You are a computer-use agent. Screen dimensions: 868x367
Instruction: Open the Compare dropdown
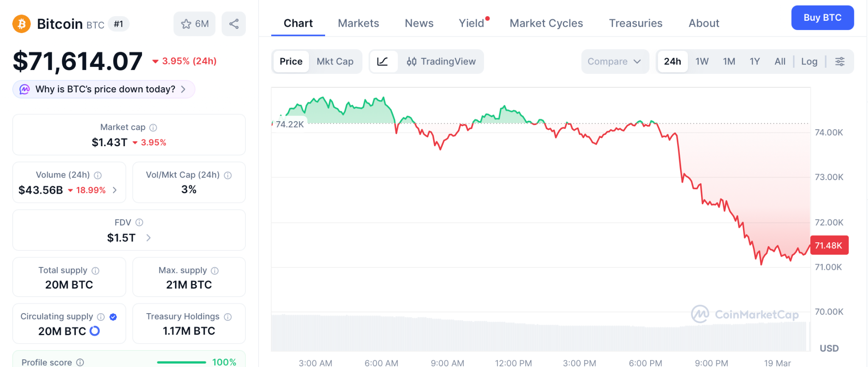pos(614,61)
